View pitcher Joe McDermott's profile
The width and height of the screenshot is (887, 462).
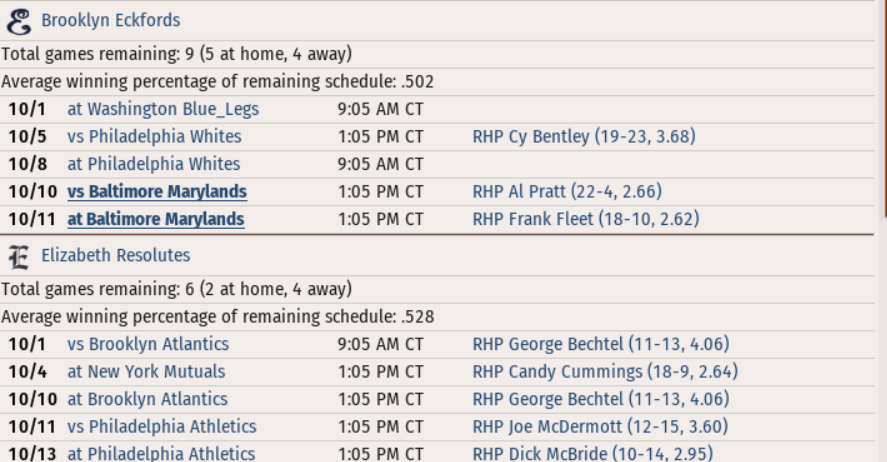coord(600,426)
